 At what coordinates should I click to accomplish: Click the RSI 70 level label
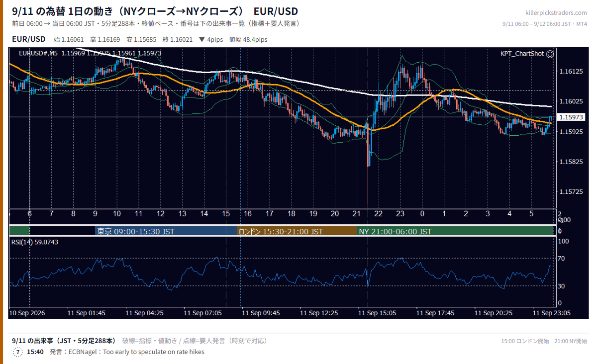(x=562, y=259)
